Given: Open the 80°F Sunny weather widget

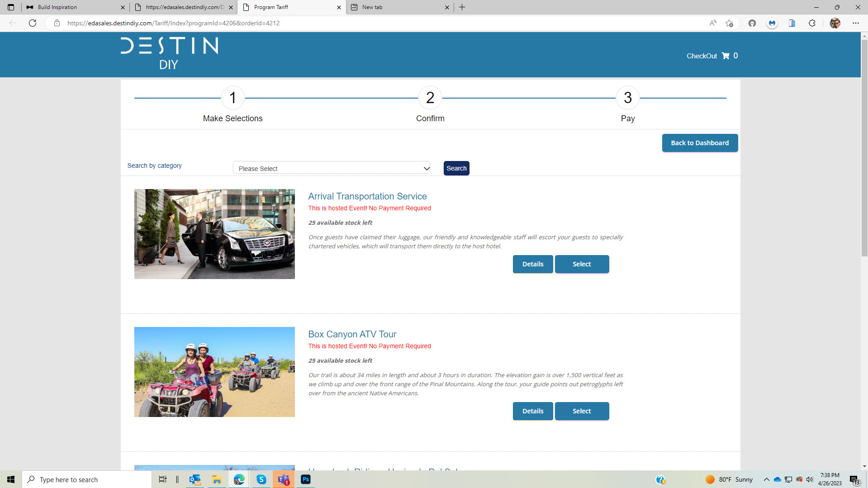Looking at the screenshot, I should tap(729, 479).
